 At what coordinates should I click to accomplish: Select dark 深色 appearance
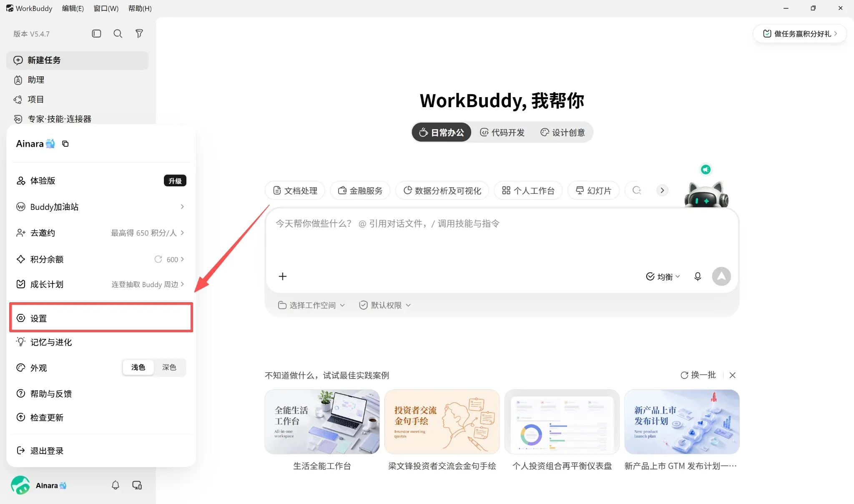click(x=169, y=367)
